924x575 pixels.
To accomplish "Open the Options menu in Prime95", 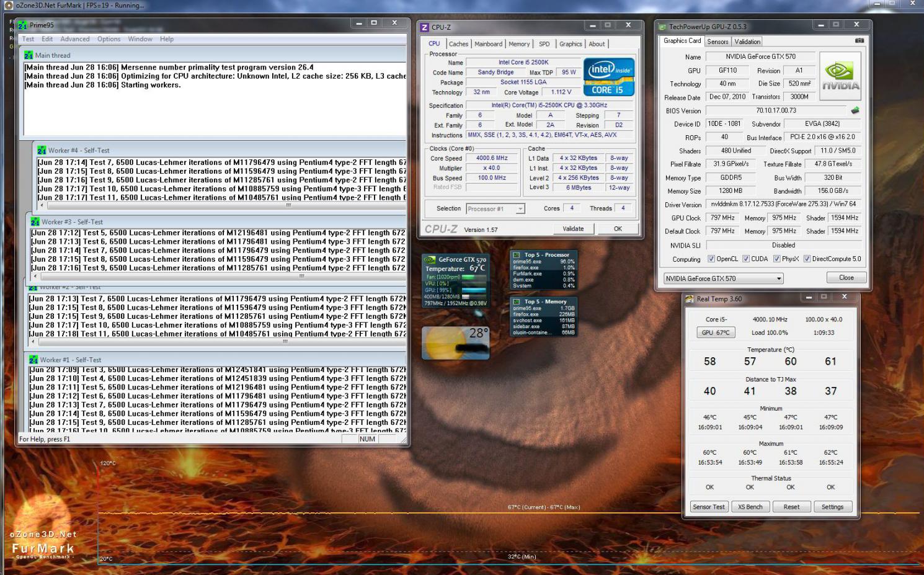I will 109,39.
